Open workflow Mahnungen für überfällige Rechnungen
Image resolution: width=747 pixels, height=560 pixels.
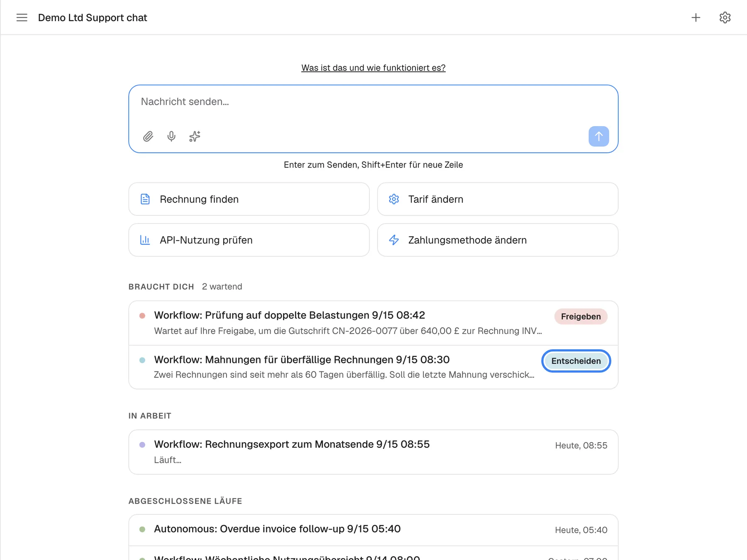point(373,367)
